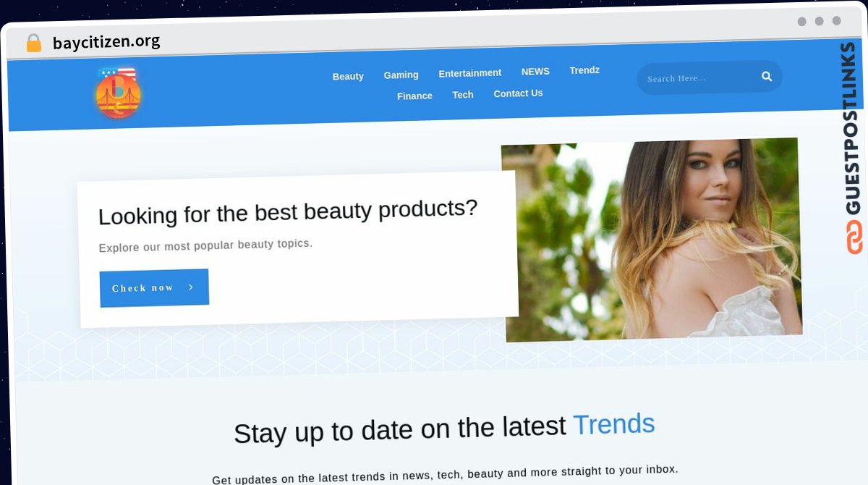This screenshot has width=868, height=485.
Task: Click the Bay Citizen bridge logo
Action: (118, 92)
